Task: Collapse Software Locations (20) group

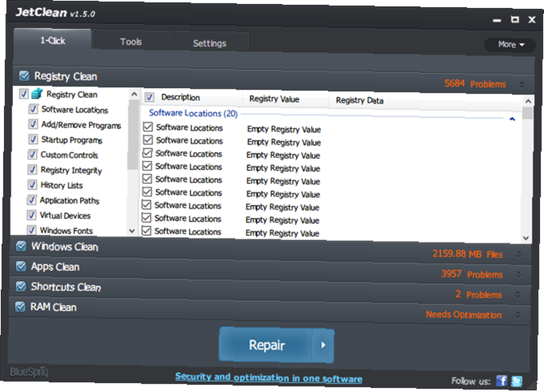Action: (512, 119)
